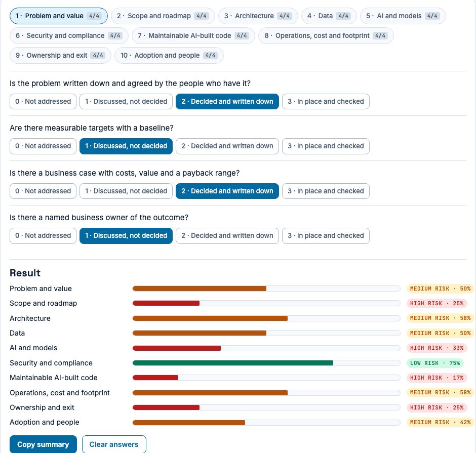
Task: Click the 'HIGH RISK · 33%' badge
Action: (x=437, y=348)
